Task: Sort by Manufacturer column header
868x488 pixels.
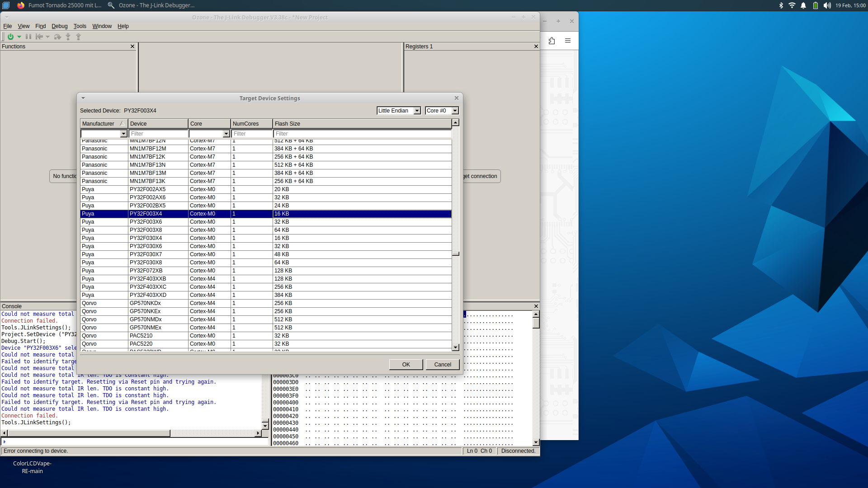Action: coord(104,124)
